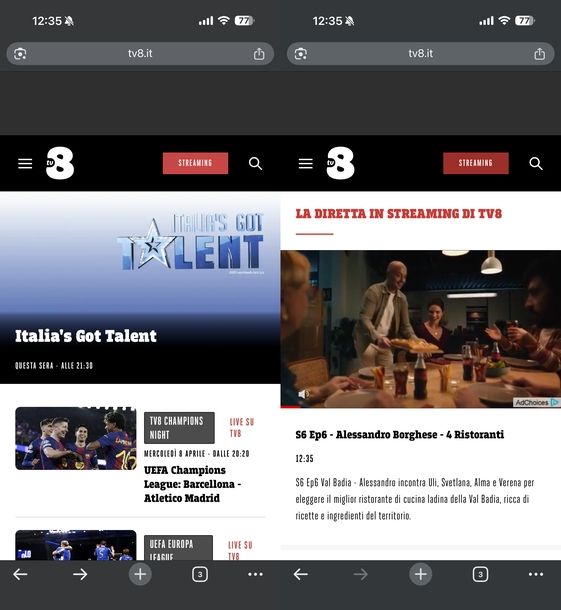
Task: Select TV8 Champions Night tag
Action: point(179,428)
